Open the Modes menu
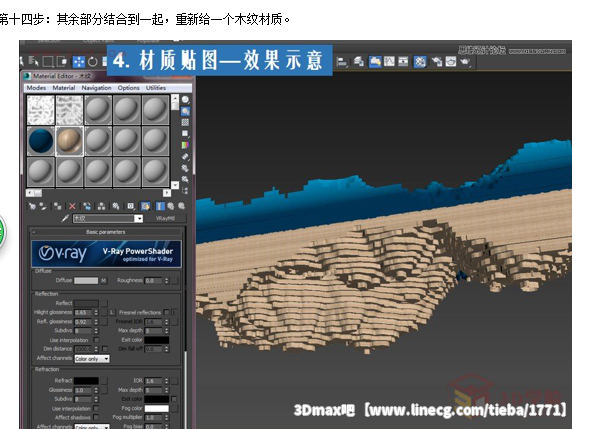Image resolution: width=606 pixels, height=429 pixels. (x=36, y=88)
